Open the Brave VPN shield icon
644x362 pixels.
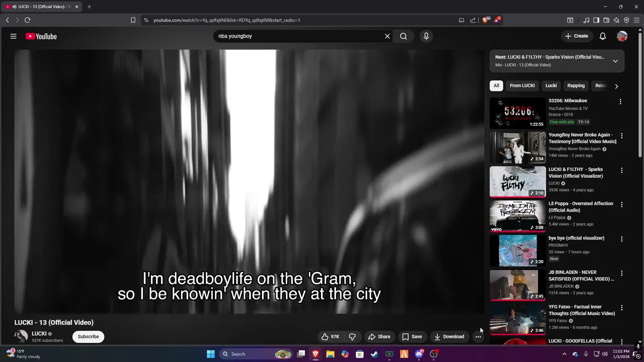(626, 20)
